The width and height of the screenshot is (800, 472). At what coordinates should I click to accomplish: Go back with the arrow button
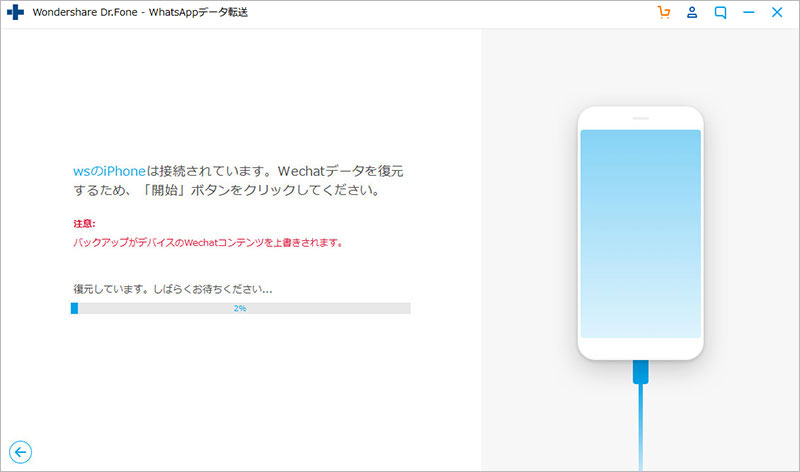[20, 452]
